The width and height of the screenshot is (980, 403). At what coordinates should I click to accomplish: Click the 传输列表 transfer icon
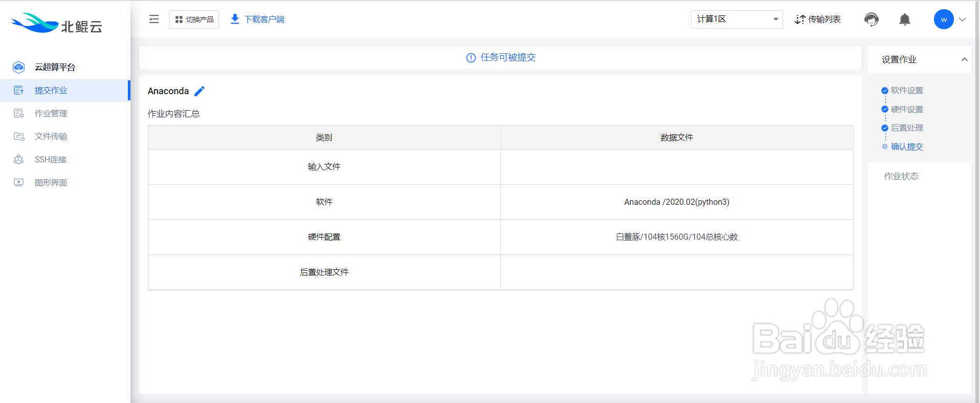click(800, 19)
